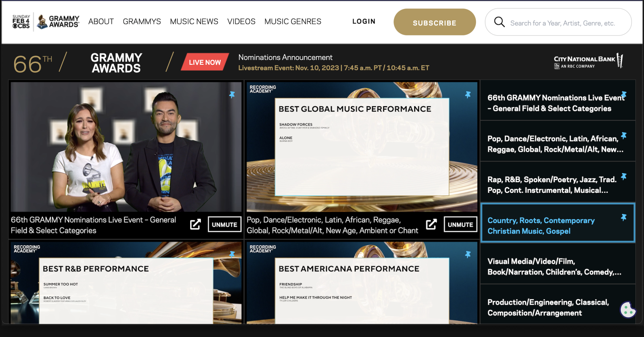The image size is (644, 337).
Task: Click the LOGIN link
Action: [x=364, y=21]
